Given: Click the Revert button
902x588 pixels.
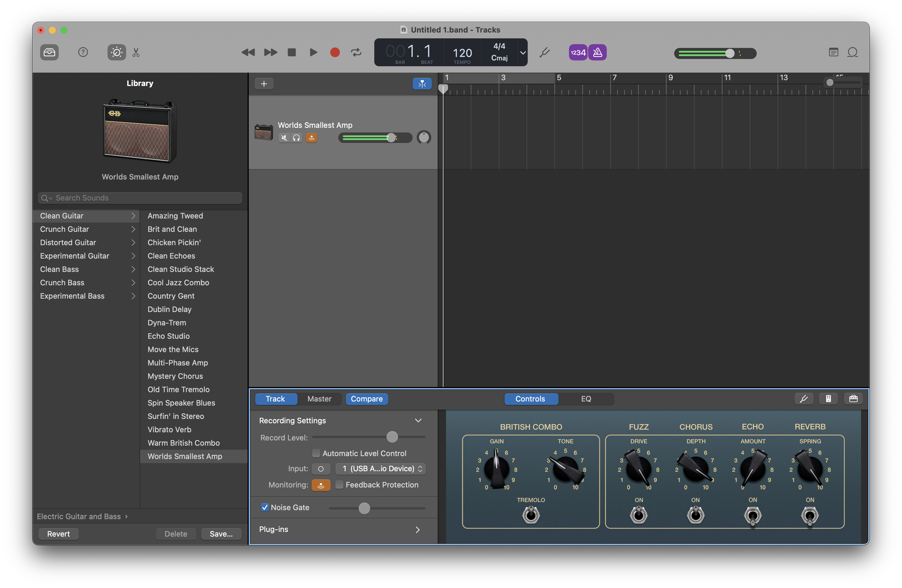Looking at the screenshot, I should [58, 534].
